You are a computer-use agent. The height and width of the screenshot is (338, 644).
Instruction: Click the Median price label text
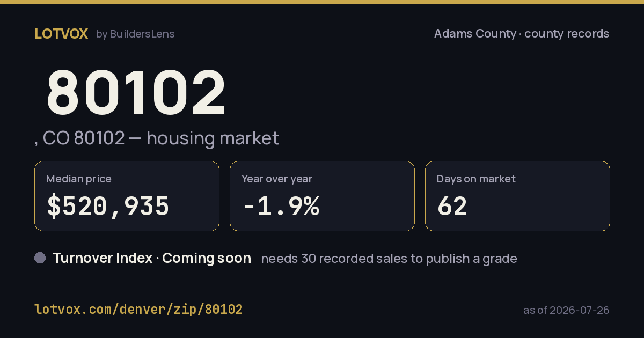tap(79, 179)
